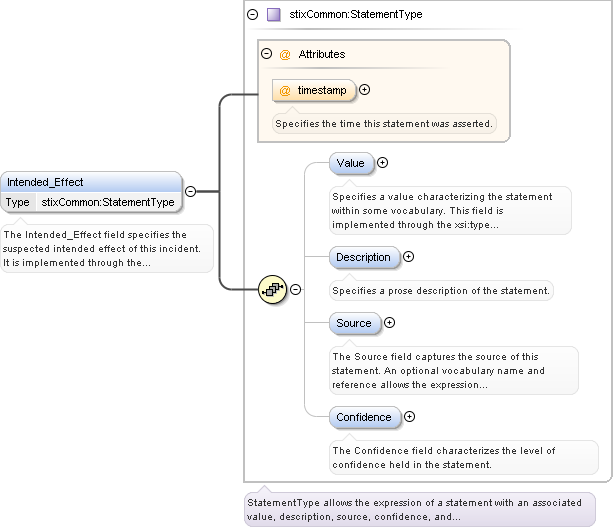Click the sequence compositor icon
Viewport: 614px width, 530px height.
click(x=273, y=290)
